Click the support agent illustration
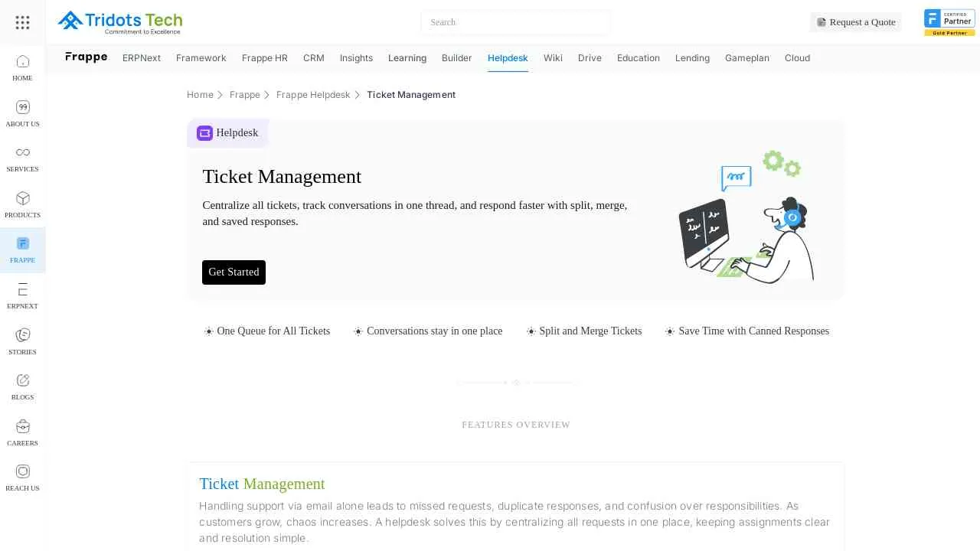 pos(747,216)
